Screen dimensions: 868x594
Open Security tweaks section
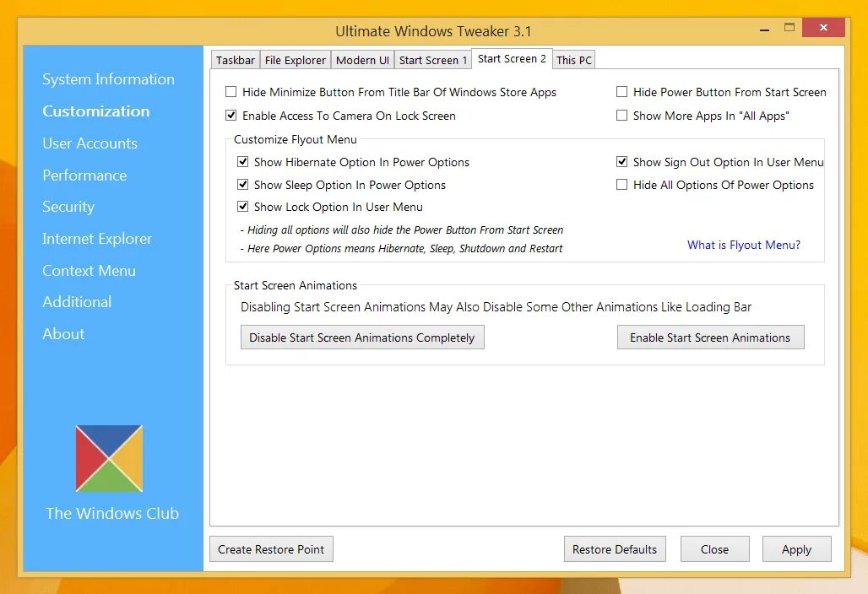pyautogui.click(x=68, y=207)
